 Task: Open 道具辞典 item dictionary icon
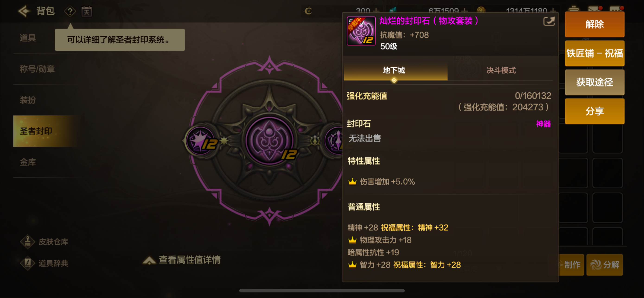click(28, 263)
